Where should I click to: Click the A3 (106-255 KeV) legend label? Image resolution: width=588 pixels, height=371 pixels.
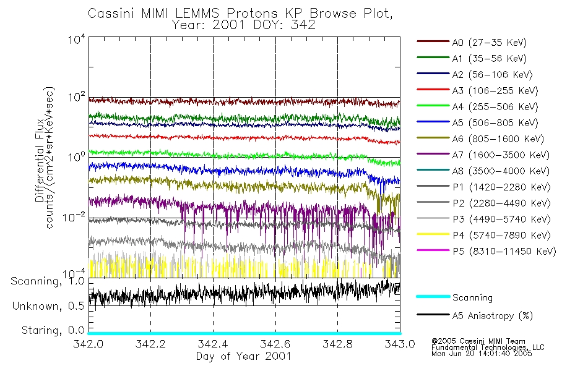(x=495, y=91)
